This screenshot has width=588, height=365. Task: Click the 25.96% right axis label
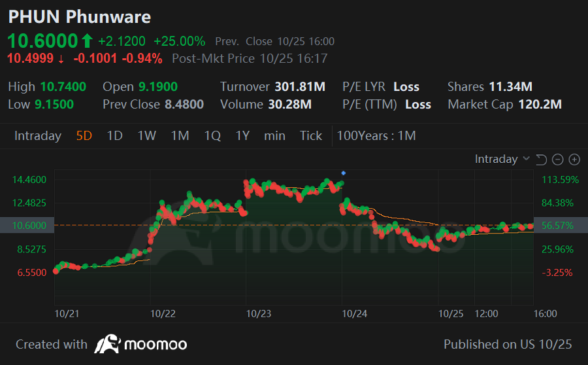tap(558, 249)
